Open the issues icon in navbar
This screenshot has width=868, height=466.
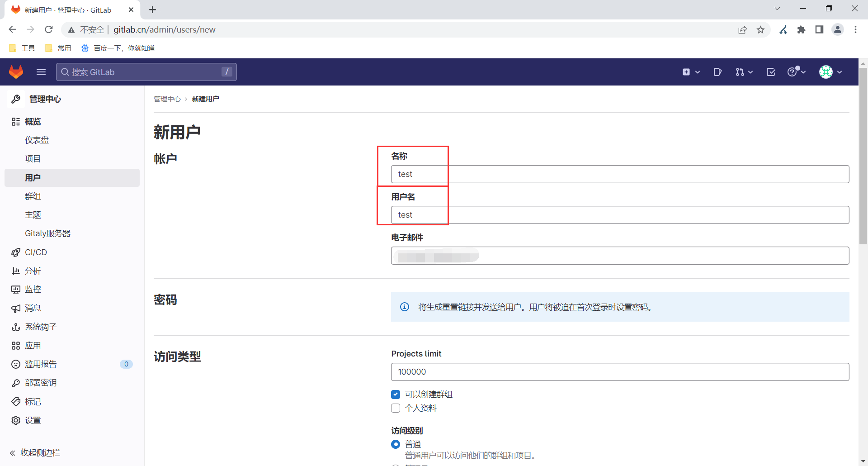717,72
